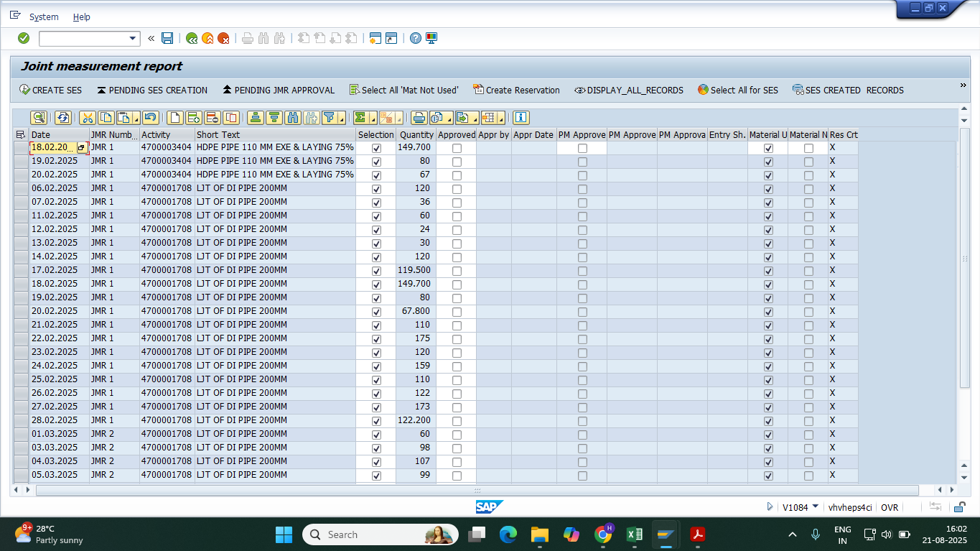Click the CREATE SES button

coord(51,90)
